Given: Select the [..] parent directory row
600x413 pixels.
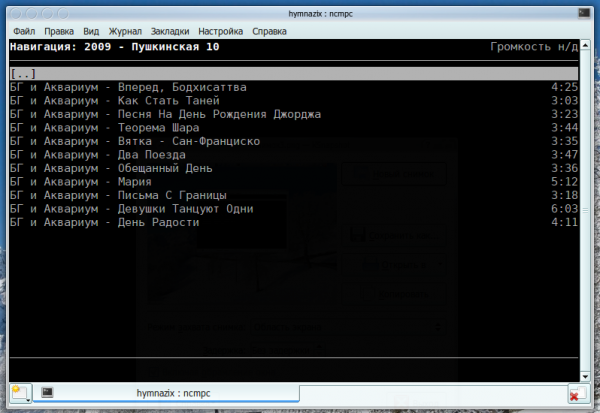Looking at the screenshot, I should [294, 73].
